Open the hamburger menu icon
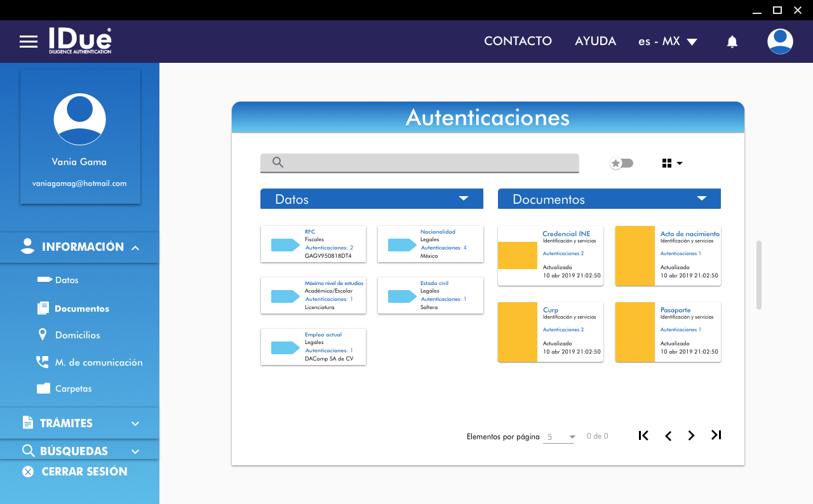 tap(29, 42)
